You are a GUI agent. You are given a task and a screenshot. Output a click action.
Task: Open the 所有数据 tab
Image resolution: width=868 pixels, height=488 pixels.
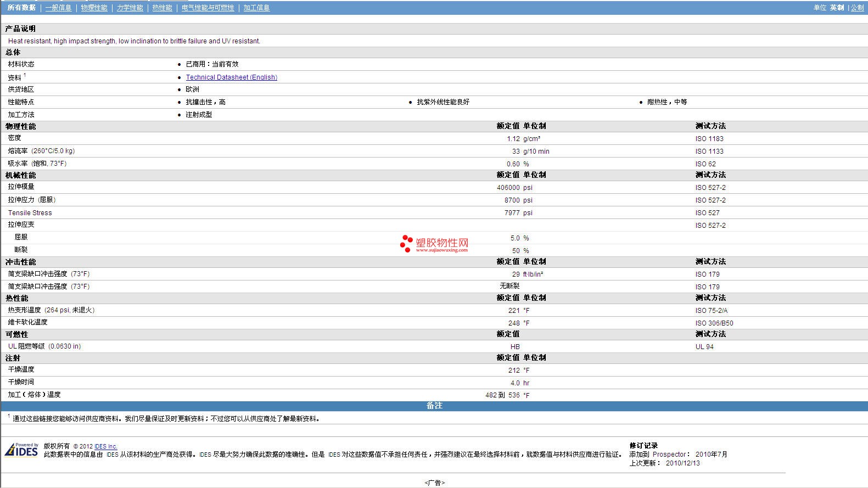click(x=21, y=8)
